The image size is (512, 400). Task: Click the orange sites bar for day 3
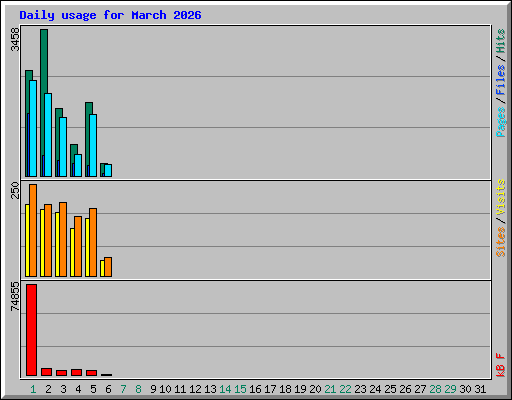(x=63, y=239)
